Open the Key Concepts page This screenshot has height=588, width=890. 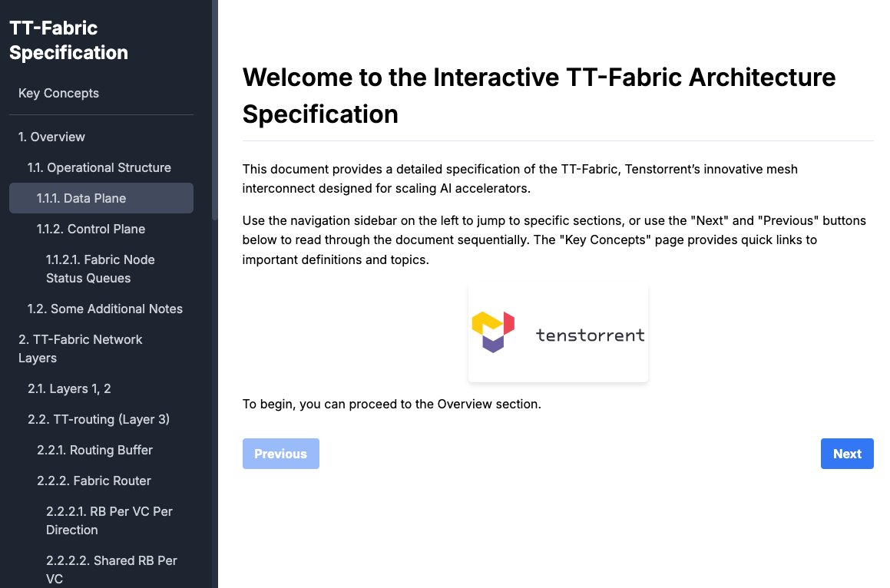pyautogui.click(x=101, y=93)
